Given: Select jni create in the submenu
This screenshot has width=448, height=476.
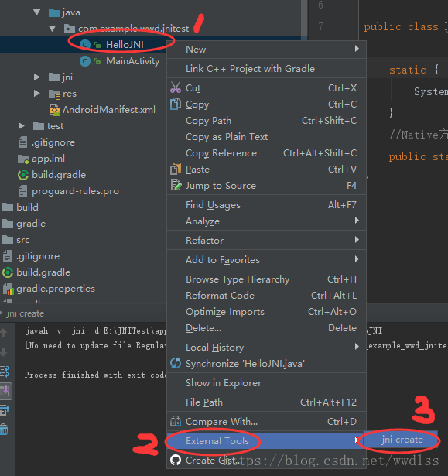Looking at the screenshot, I should [402, 440].
